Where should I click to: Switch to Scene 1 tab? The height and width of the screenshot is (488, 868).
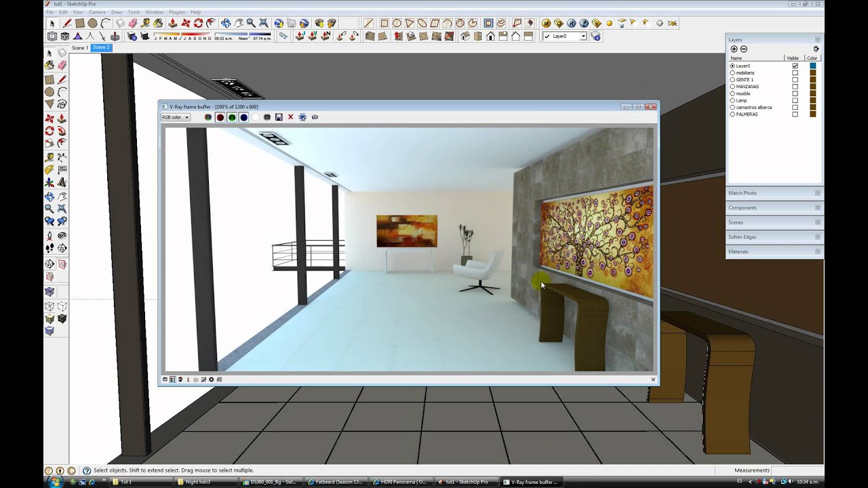pyautogui.click(x=80, y=47)
